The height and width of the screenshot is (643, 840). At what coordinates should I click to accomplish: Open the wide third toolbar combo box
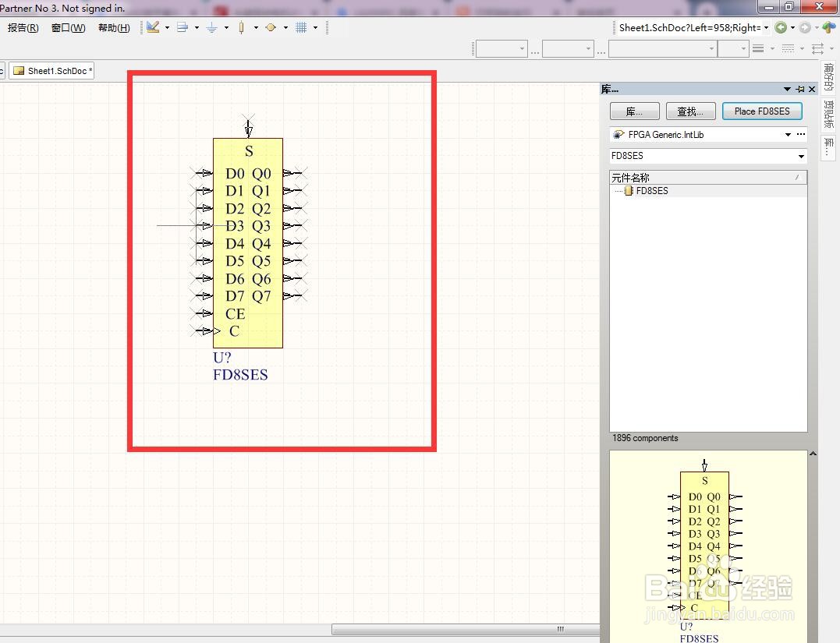click(663, 49)
